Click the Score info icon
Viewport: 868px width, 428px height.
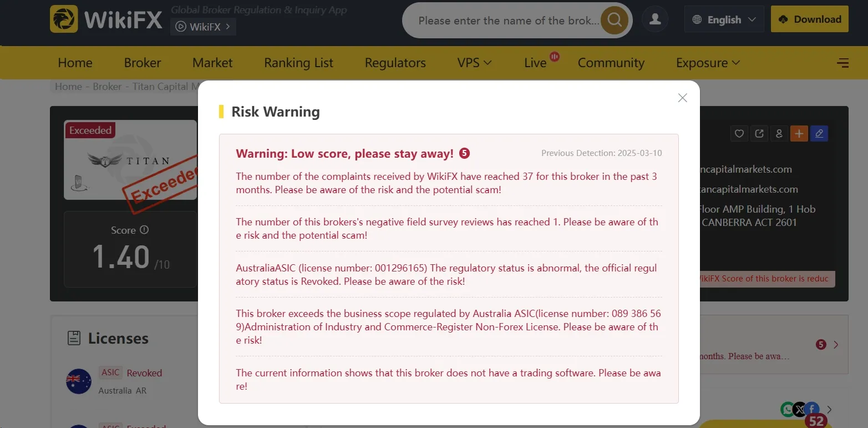tap(144, 230)
